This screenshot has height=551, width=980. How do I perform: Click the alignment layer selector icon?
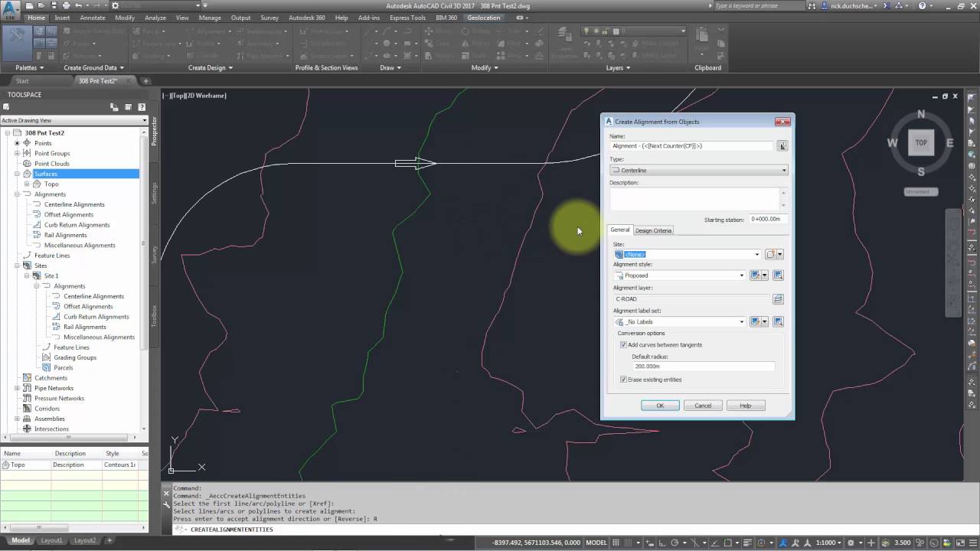coord(778,299)
